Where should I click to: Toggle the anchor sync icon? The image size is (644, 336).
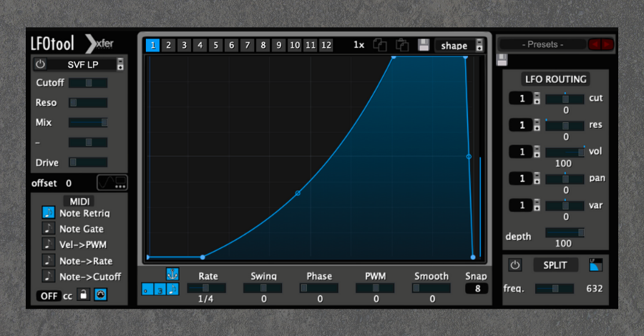tap(172, 274)
